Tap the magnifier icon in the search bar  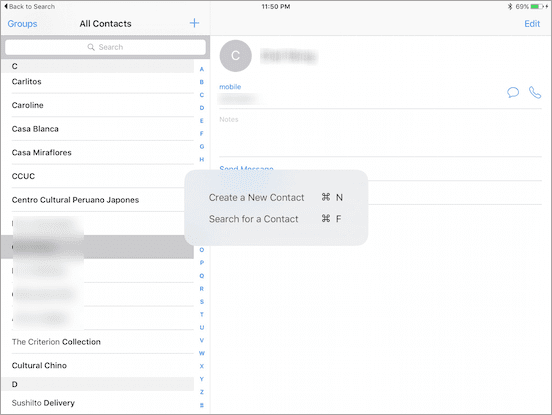[91, 47]
